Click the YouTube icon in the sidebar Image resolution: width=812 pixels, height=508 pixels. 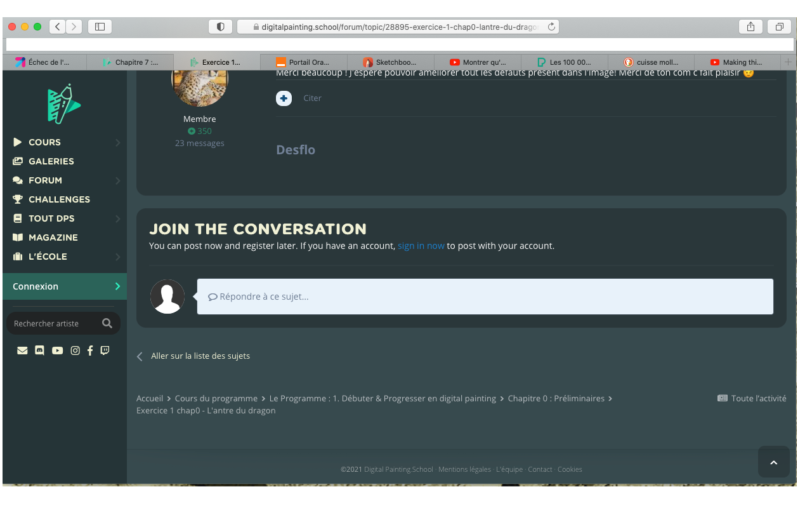coord(57,351)
